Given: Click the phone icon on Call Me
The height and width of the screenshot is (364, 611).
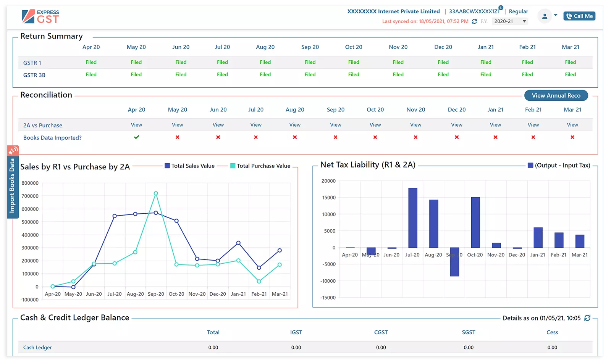Looking at the screenshot, I should point(569,16).
